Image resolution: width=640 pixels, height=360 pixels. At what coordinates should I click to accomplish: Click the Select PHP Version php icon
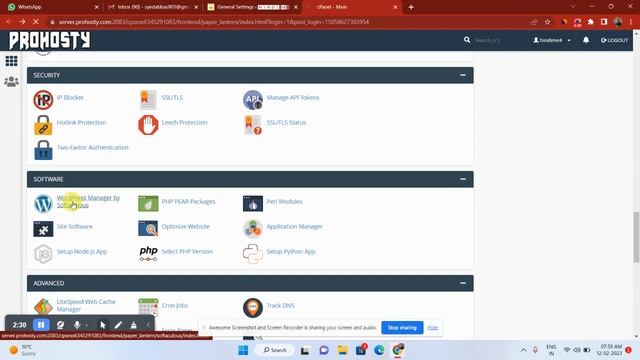(x=148, y=253)
